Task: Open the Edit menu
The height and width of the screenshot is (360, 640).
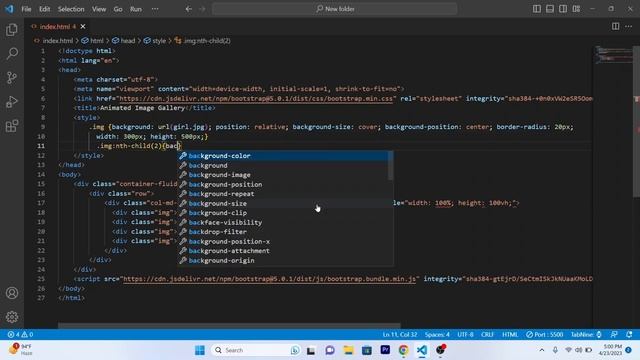Action: tap(44, 9)
